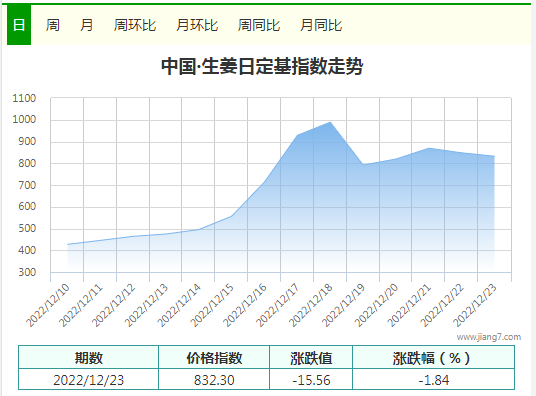Open the 周环比 tab
Screen dimensions: 536x396
[135, 25]
